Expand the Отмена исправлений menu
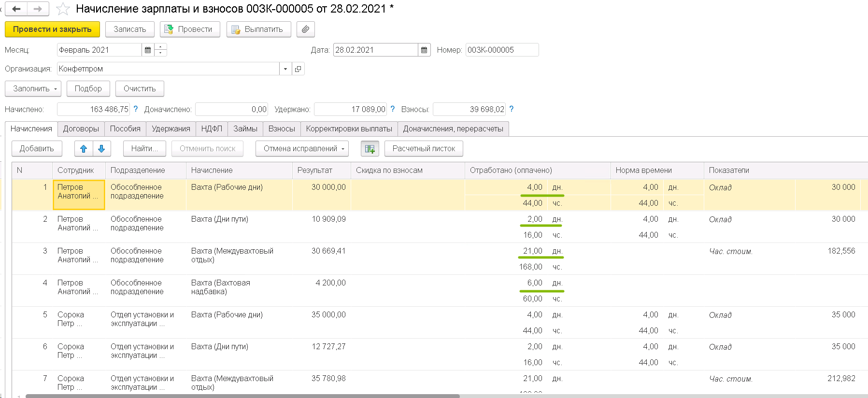Viewport: 868px width, 398px height. [301, 149]
